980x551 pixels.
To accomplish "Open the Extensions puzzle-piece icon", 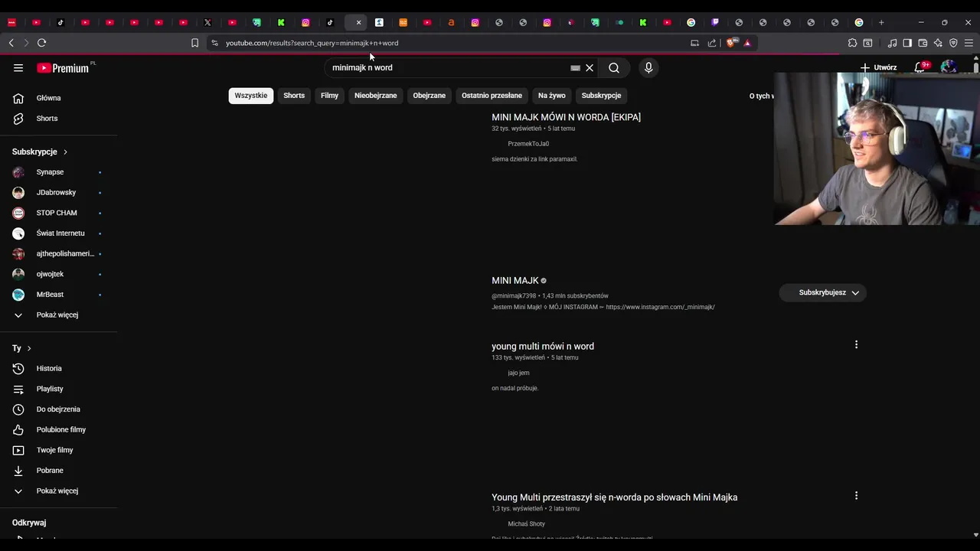I will tap(852, 43).
